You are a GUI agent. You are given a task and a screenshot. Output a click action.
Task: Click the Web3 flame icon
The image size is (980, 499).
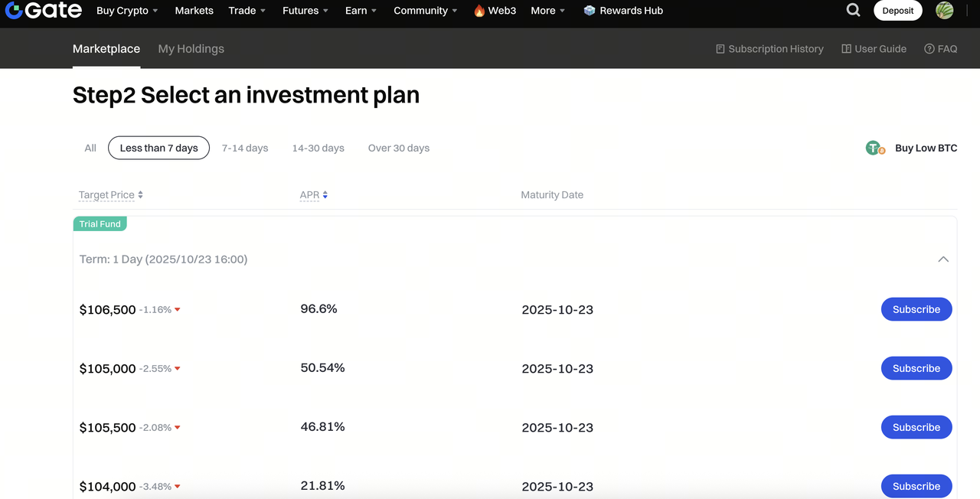tap(479, 11)
